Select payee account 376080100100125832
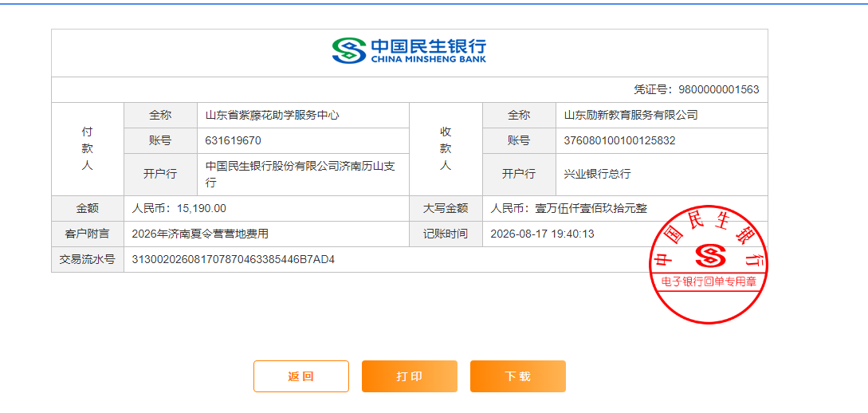This screenshot has width=868, height=413. pyautogui.click(x=619, y=140)
